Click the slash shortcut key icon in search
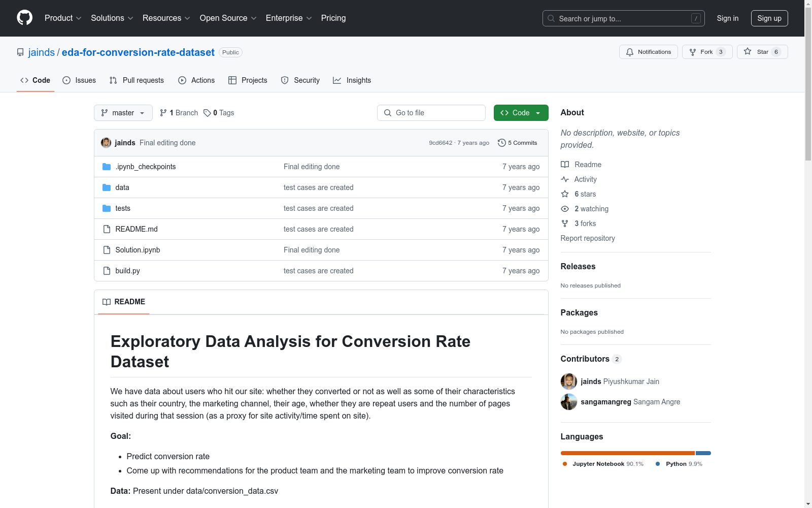This screenshot has width=812, height=508. 696,18
